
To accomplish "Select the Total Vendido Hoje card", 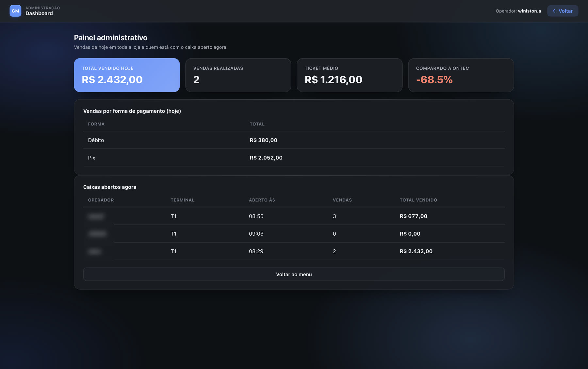I will coord(127,75).
